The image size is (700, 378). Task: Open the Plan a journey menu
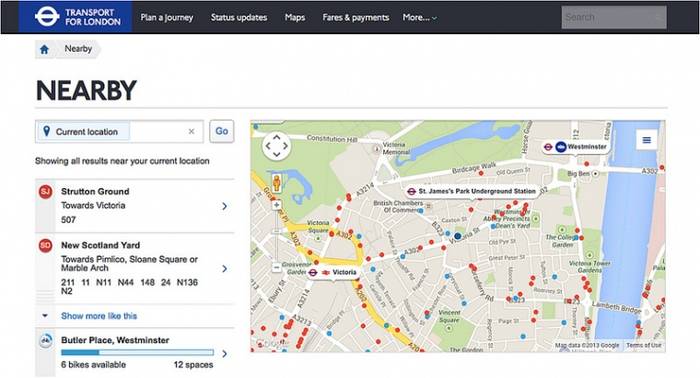tap(167, 17)
